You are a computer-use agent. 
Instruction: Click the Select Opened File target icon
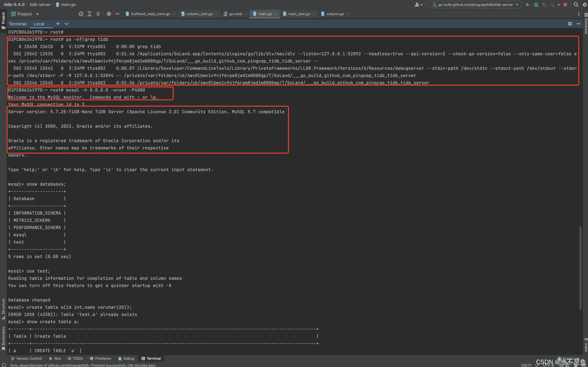[81, 14]
